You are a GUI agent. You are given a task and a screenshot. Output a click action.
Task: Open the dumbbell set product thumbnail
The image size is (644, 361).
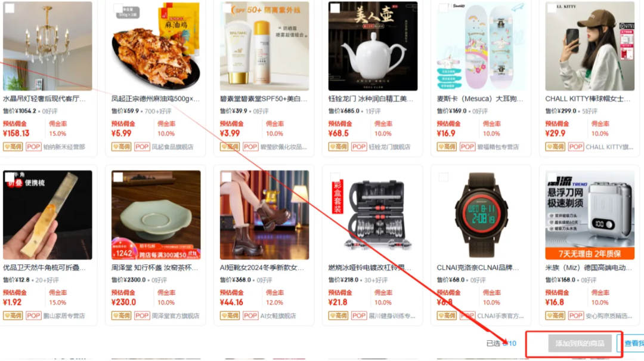click(373, 215)
